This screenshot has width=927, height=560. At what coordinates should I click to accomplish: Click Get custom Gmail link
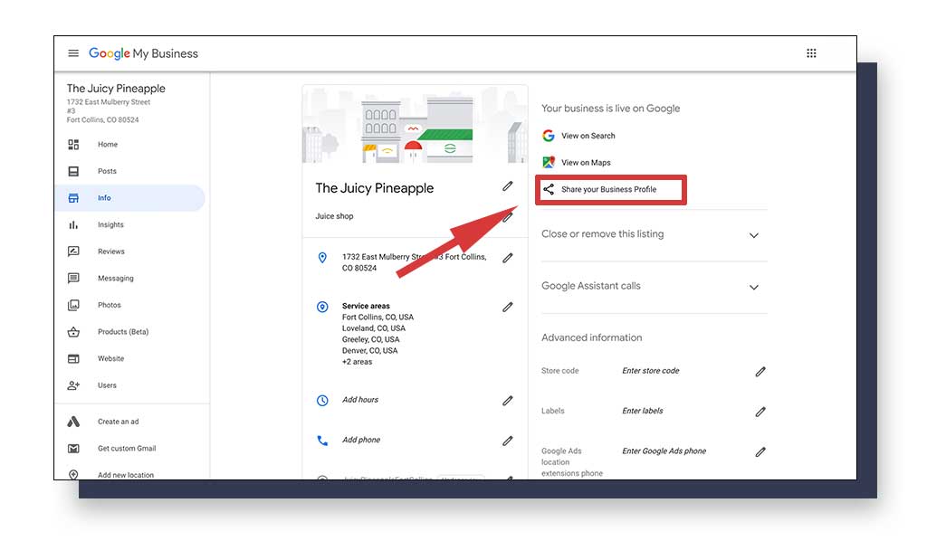[x=127, y=449]
